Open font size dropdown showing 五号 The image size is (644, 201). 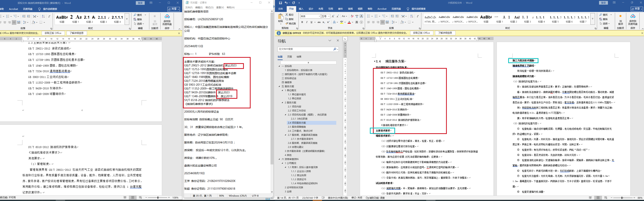pos(329,16)
